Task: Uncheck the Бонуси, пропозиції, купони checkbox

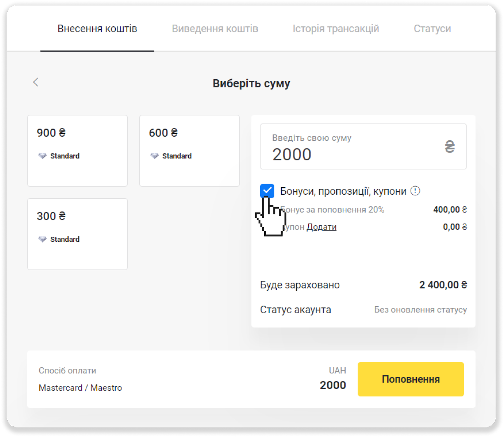Action: point(267,191)
